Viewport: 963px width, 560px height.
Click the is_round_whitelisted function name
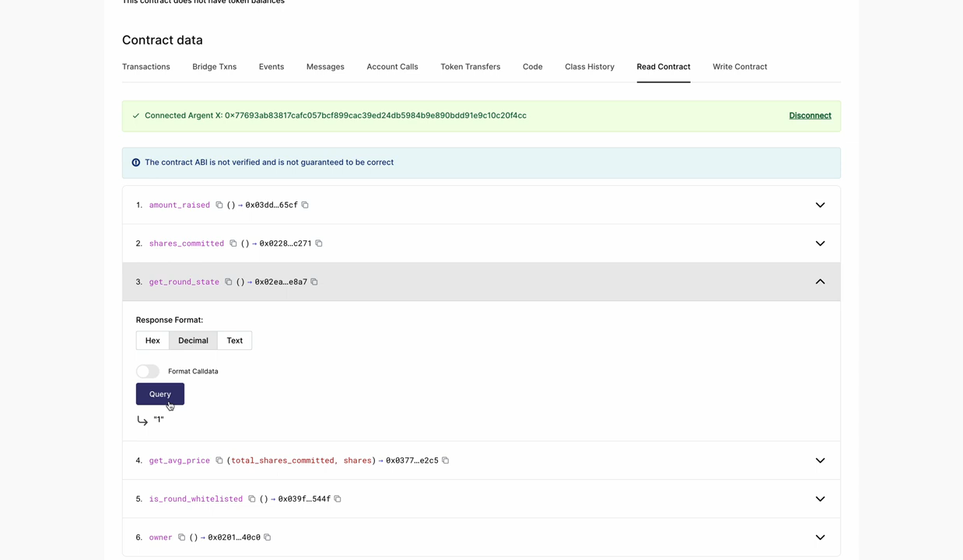click(196, 499)
